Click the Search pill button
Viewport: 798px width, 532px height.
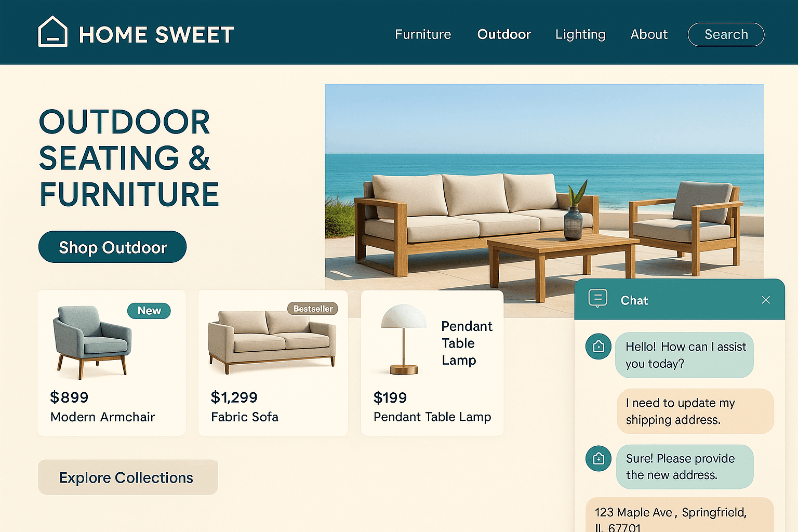coord(726,34)
